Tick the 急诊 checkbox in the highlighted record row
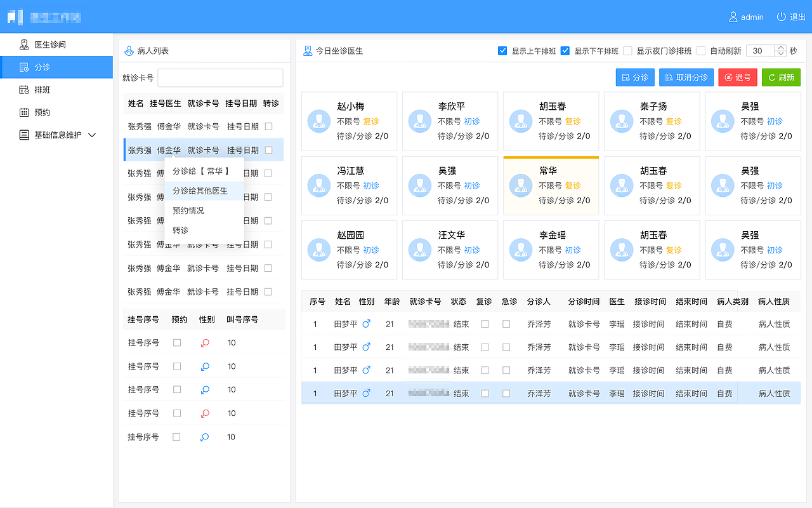812x508 pixels. point(506,393)
